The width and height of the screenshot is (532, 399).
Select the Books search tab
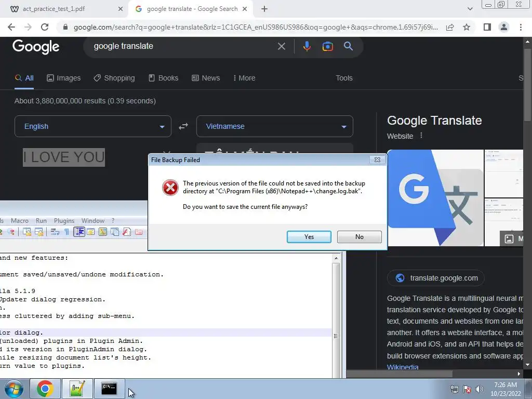pos(163,78)
